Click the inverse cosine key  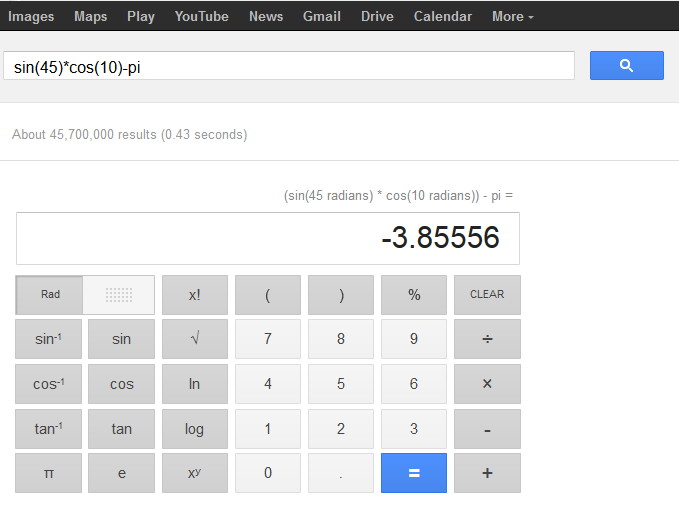(x=48, y=384)
